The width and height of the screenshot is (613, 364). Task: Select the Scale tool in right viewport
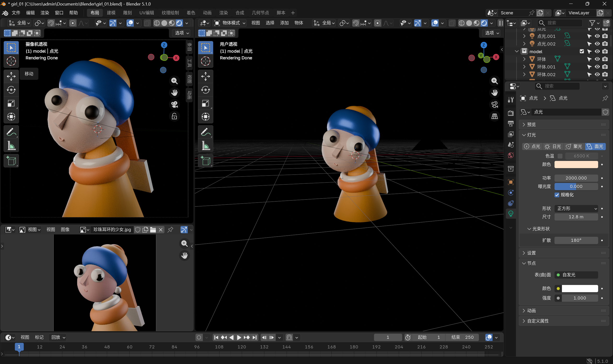[205, 103]
